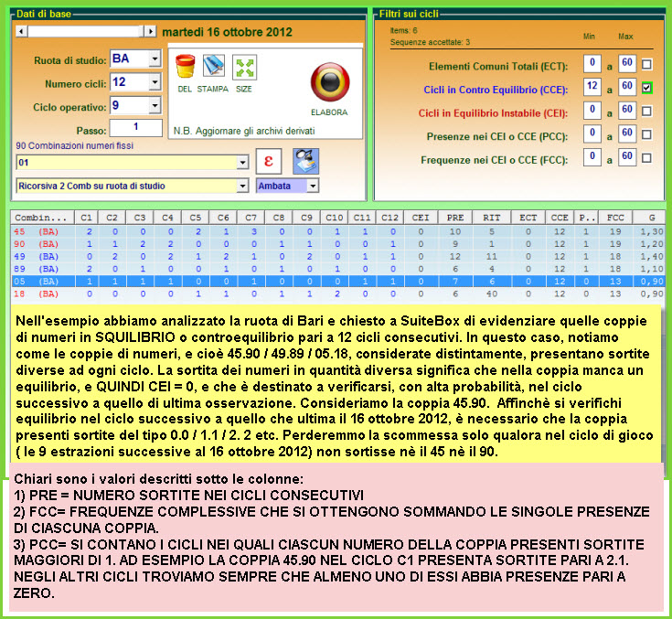Viewport: 672px width, 619px height.
Task: Open the Ciclo operativo dropdown
Action: 155,105
